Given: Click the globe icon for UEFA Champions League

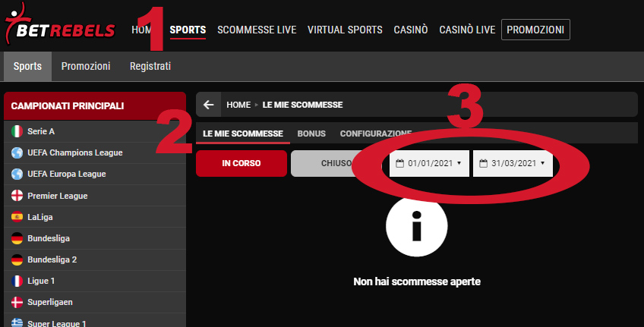Looking at the screenshot, I should point(17,152).
